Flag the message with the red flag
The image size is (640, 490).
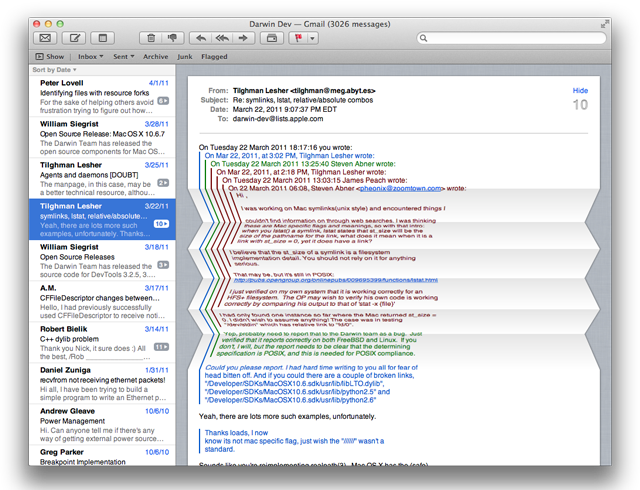point(298,38)
